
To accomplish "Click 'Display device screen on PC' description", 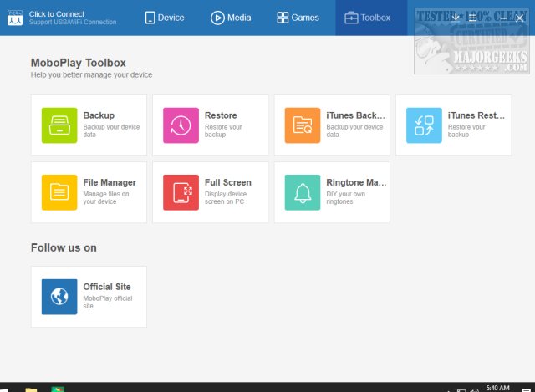I will 226,197.
